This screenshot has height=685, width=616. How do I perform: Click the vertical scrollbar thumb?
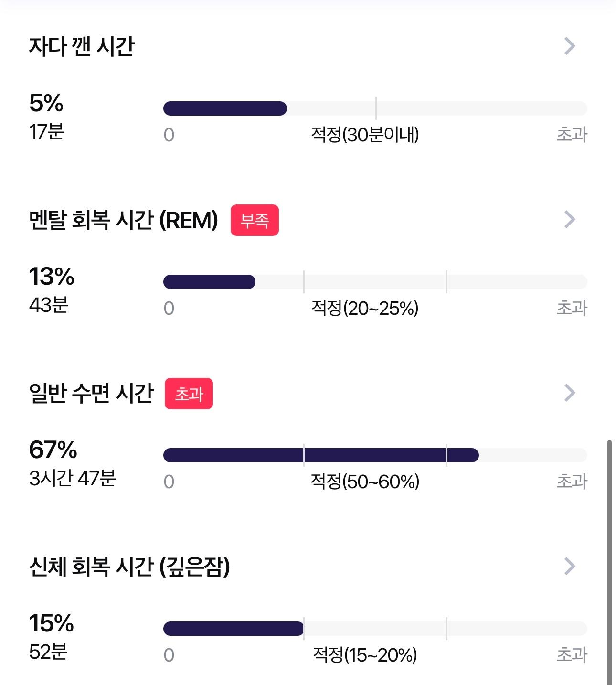coord(609,562)
